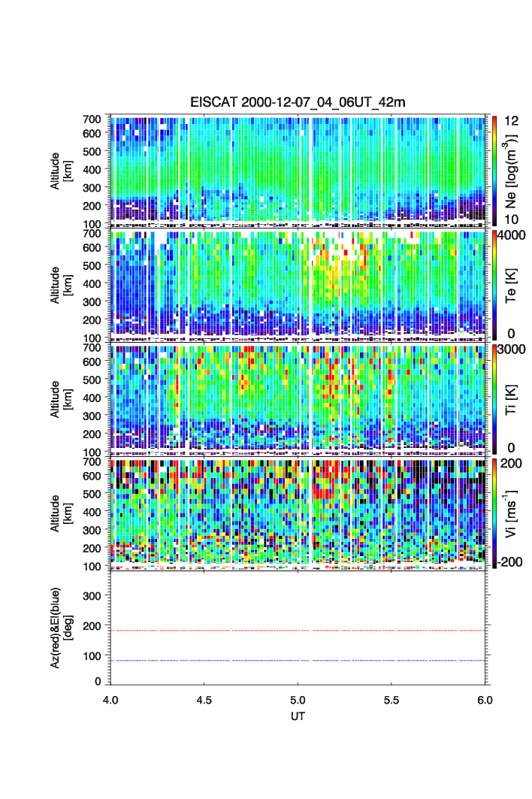Image resolution: width=532 pixels, height=799 pixels.
Task: Click the 4.5 tick label on UT axis
Action: (204, 699)
